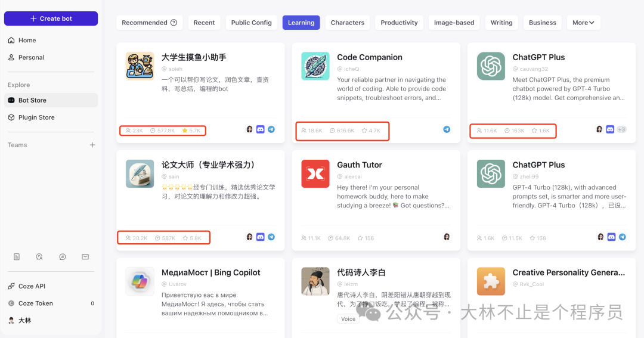Star the Gauth Tutor bot (156)
This screenshot has width=644, height=338.
pos(360,238)
